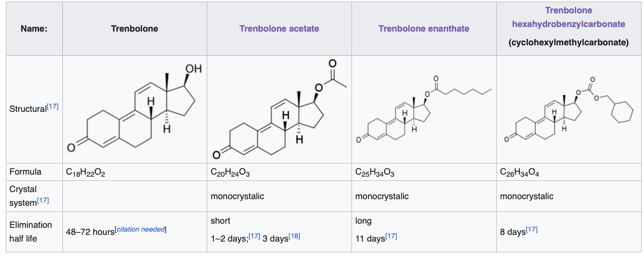Open citation 17 beside Crystal system
The width and height of the screenshot is (644, 259).
[43, 200]
